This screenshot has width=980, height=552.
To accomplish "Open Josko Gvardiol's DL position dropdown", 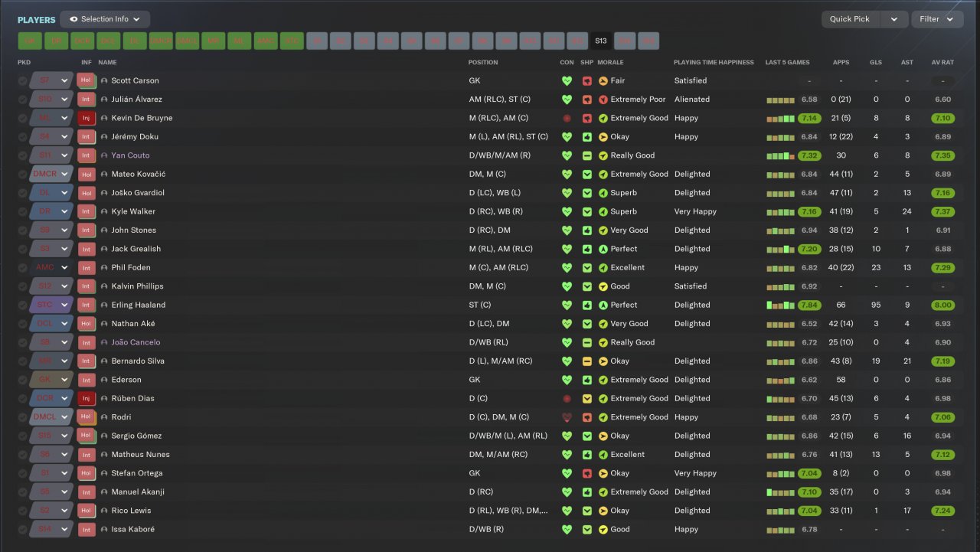I will click(x=51, y=193).
